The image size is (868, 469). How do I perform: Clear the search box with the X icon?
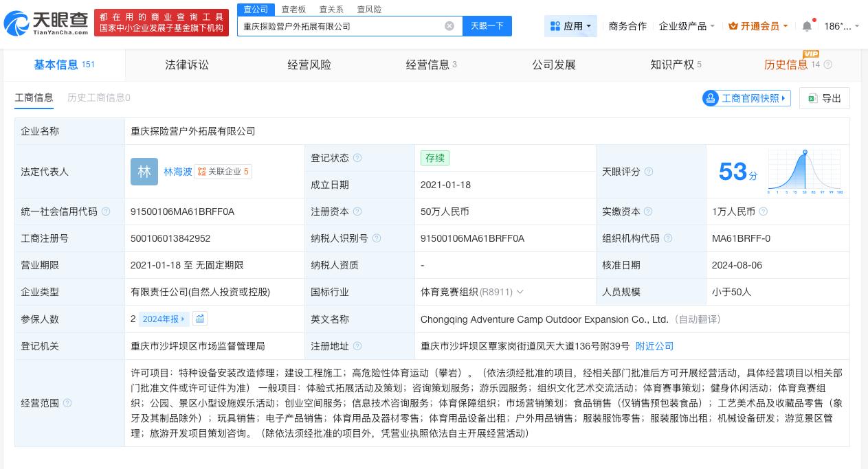click(449, 26)
